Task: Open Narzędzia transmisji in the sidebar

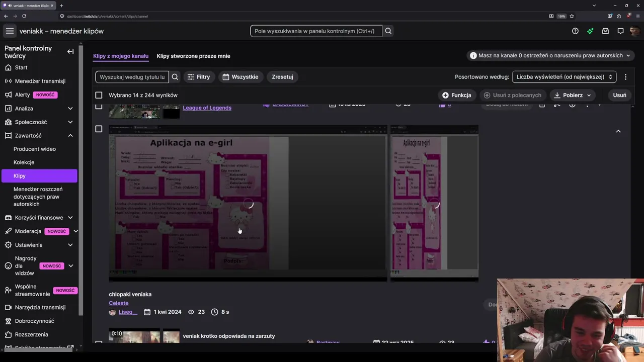Action: (x=39, y=307)
